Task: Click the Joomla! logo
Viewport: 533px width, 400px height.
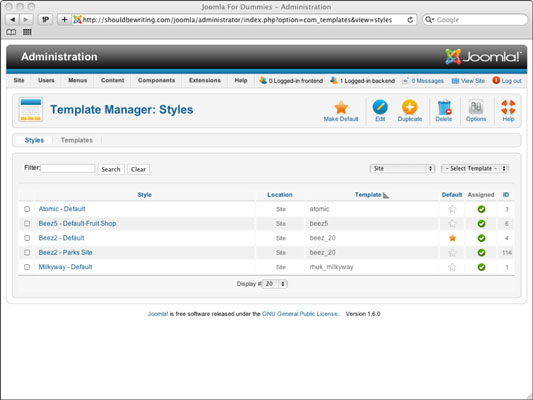Action: coord(483,56)
